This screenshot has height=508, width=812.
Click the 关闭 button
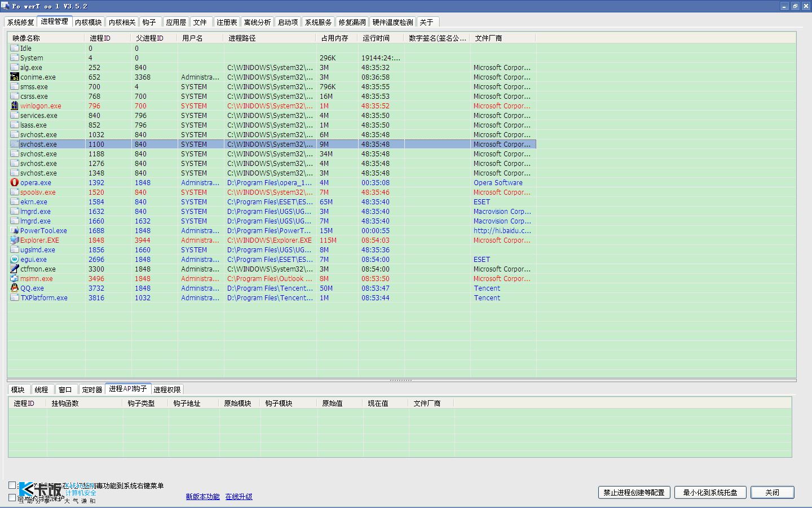point(773,492)
